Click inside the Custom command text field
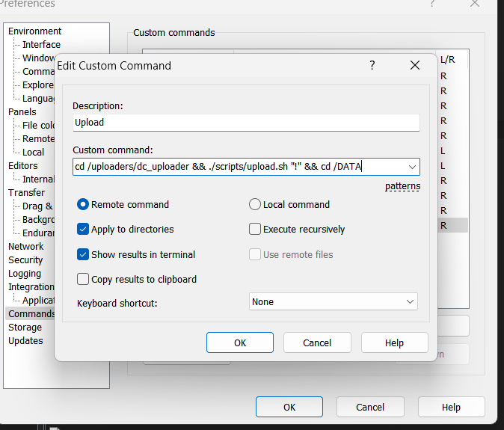504x430 pixels. click(239, 167)
